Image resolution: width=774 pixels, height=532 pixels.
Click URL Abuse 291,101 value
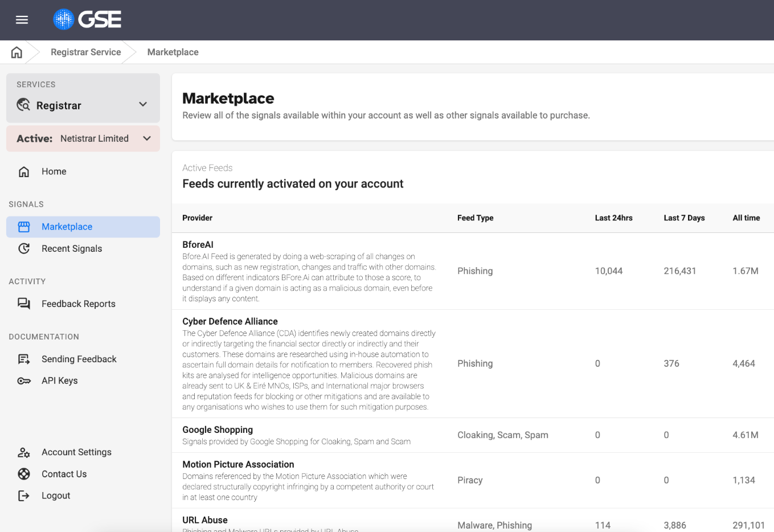748,525
